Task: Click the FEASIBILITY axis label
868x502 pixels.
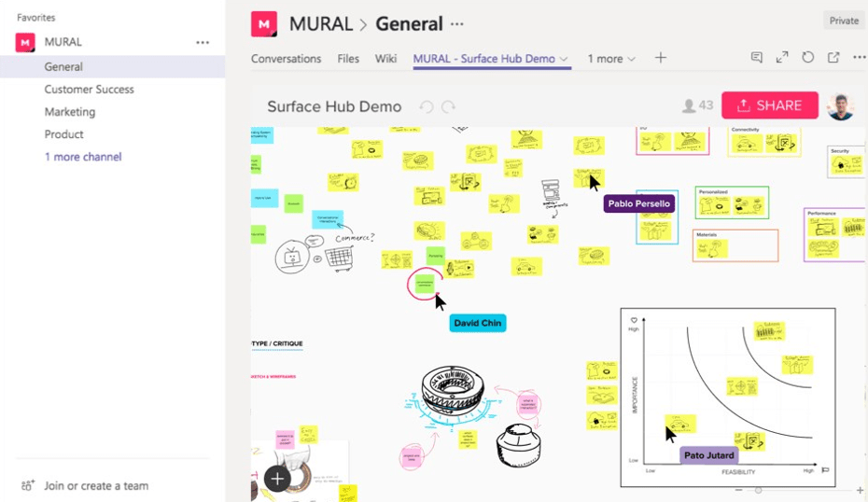Action: 738,472
